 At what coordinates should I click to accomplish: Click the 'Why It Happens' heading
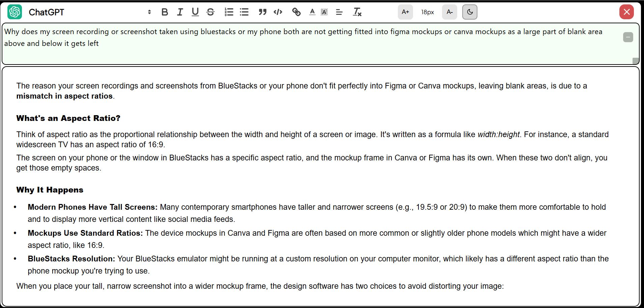coord(50,190)
